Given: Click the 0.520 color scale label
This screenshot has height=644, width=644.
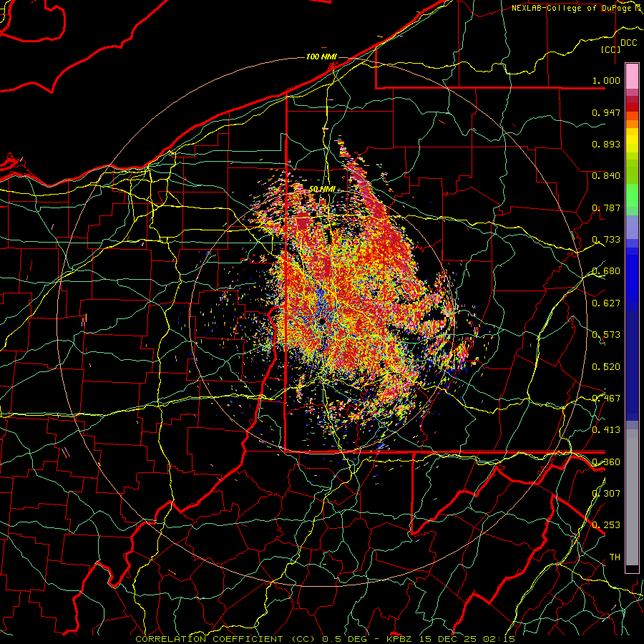Looking at the screenshot, I should pos(606,367).
